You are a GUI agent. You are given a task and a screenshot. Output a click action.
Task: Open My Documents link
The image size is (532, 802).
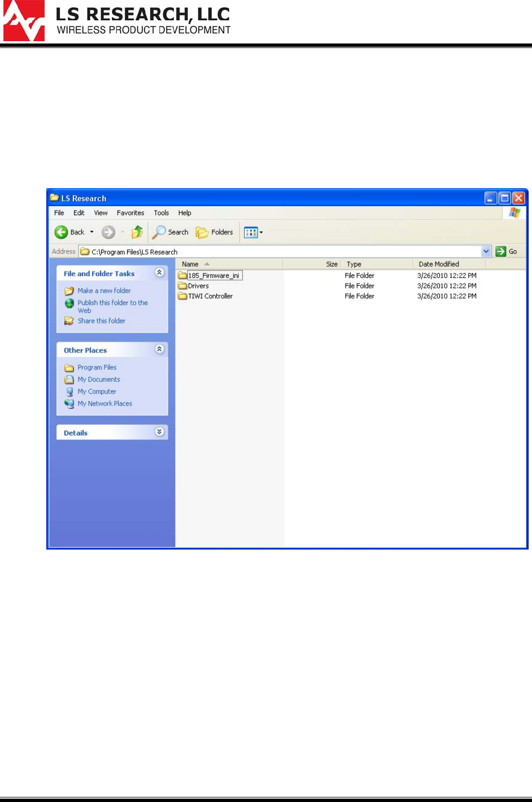(x=99, y=380)
